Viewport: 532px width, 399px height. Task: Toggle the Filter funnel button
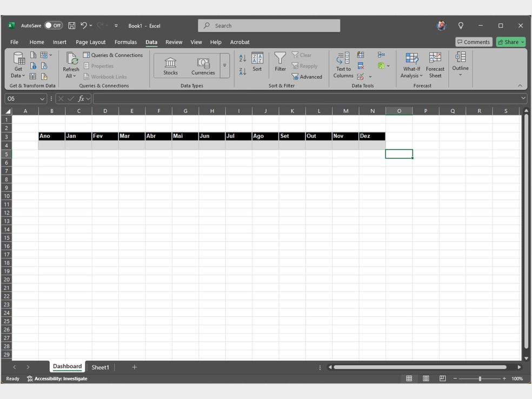click(x=280, y=62)
